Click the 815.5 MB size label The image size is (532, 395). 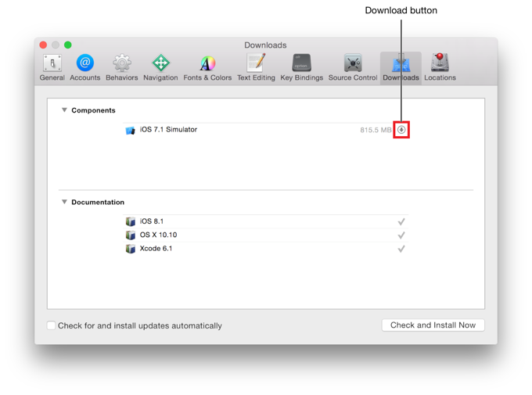coord(376,130)
